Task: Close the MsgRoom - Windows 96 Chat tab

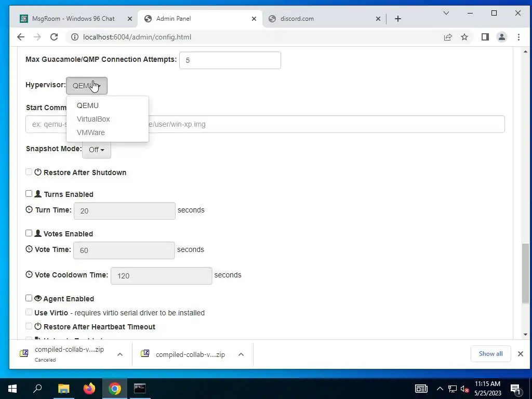Action: (129, 19)
